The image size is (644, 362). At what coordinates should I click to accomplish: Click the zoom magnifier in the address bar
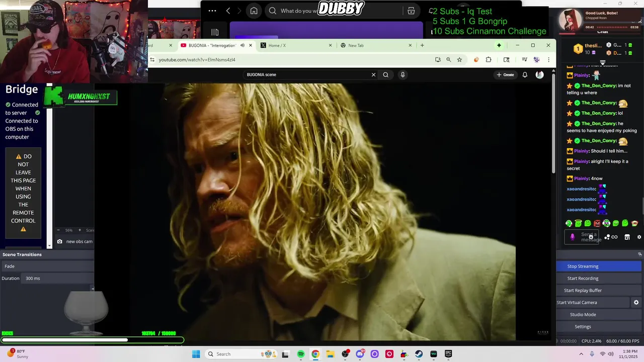448,60
